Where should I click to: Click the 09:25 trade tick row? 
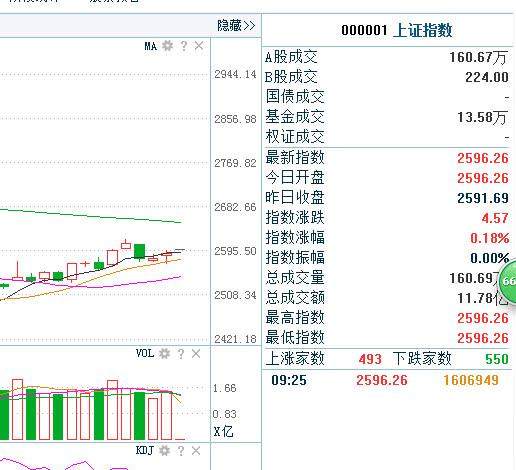[x=387, y=380]
